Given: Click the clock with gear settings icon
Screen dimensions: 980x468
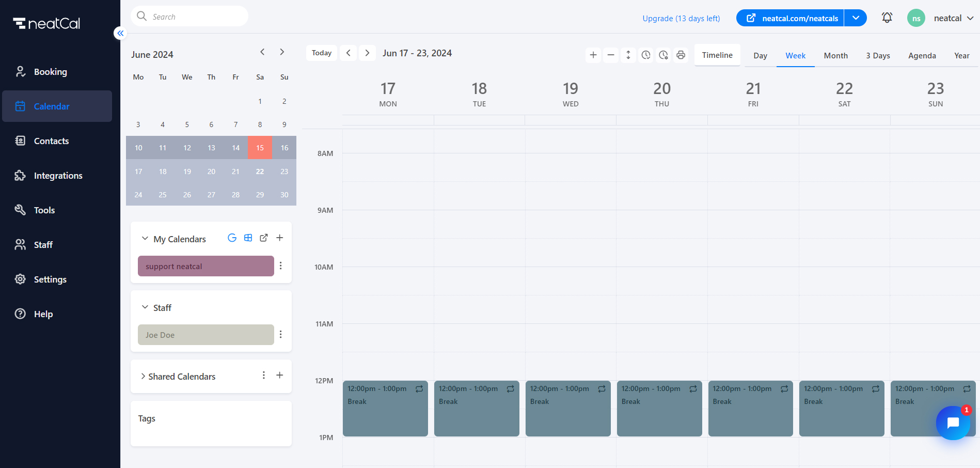Looking at the screenshot, I should coord(663,55).
